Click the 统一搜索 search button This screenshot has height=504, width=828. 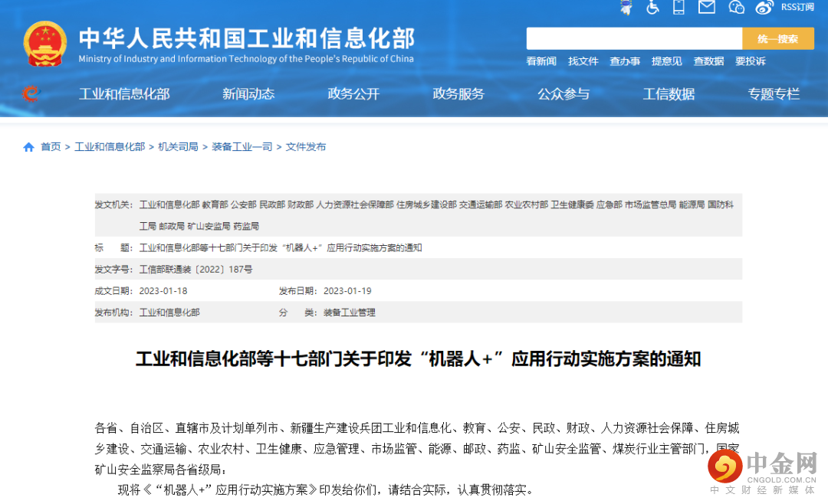pos(778,38)
